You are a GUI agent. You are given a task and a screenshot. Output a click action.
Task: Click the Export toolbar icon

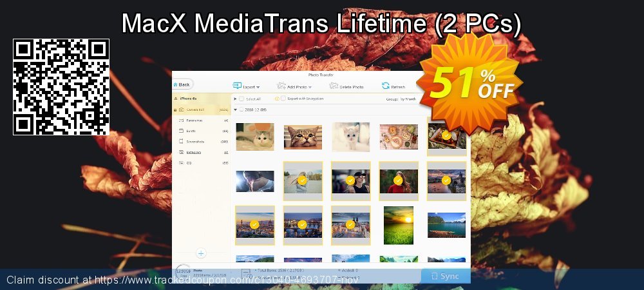(x=237, y=86)
